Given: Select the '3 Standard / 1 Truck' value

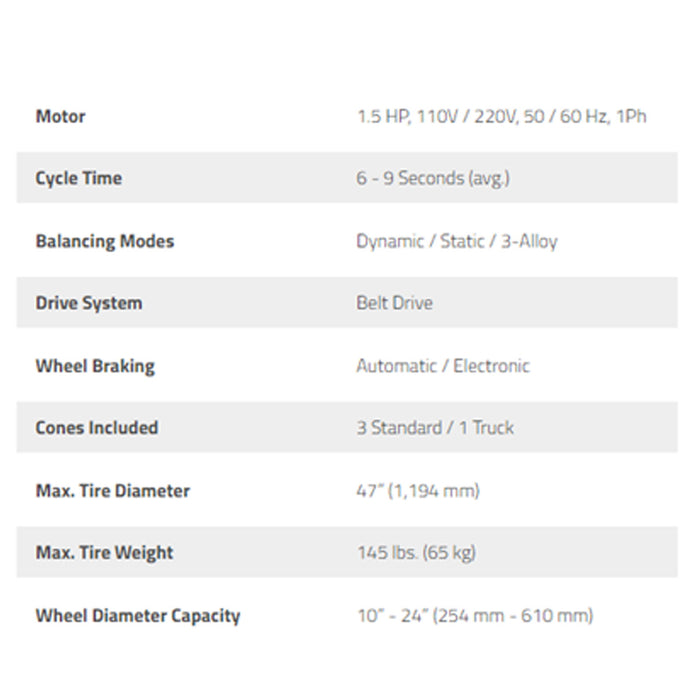Looking at the screenshot, I should (434, 427).
